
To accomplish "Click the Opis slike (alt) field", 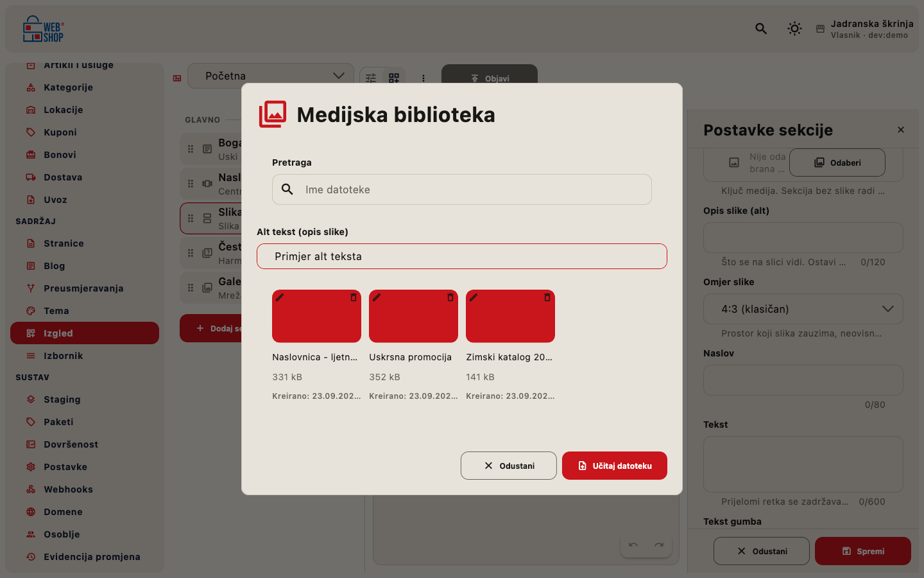I will click(803, 238).
